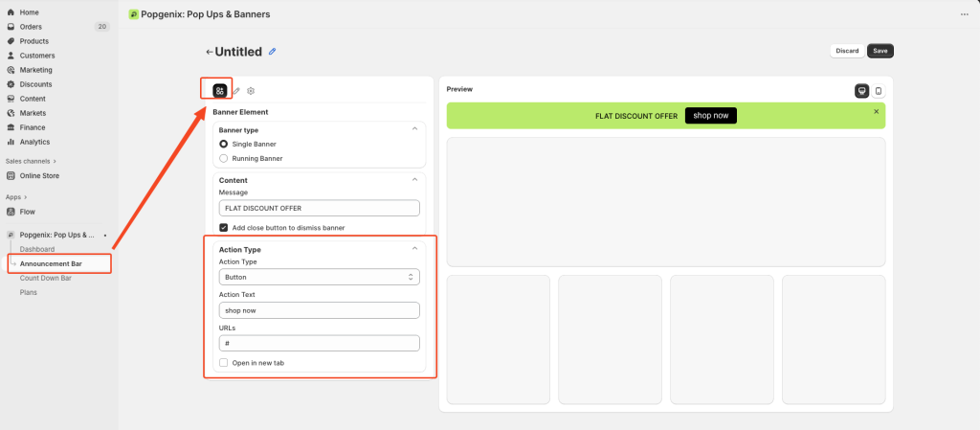980x430 pixels.
Task: Click the Discounts badge icon
Action: 11,84
